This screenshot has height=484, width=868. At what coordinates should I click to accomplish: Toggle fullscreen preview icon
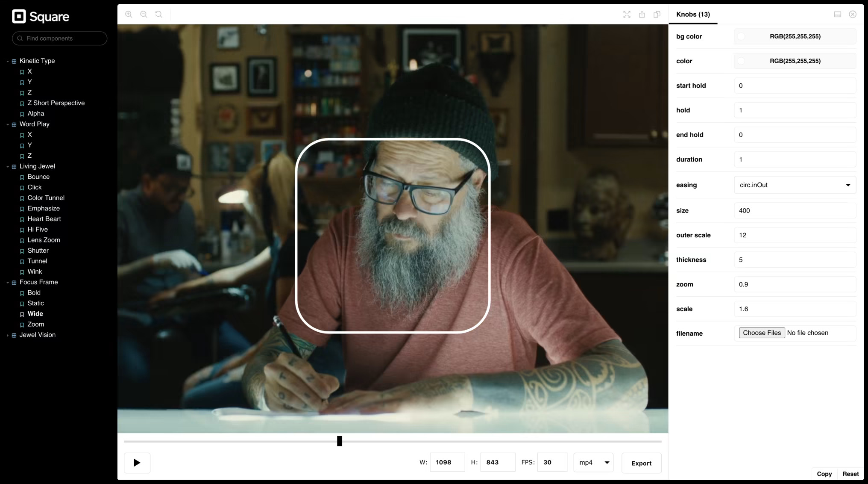(627, 14)
